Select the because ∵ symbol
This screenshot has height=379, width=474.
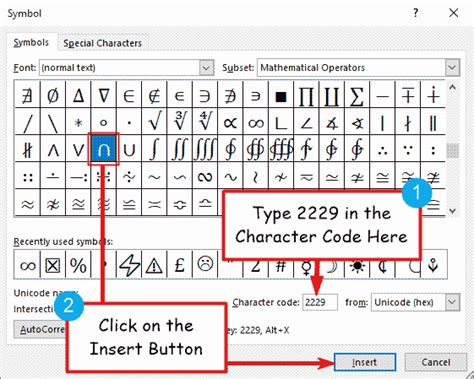[x=408, y=149]
